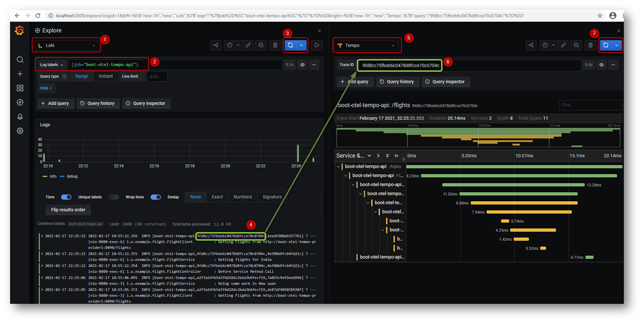Click the trace minimap overview
Screen dimensions: 644x324
pos(479,137)
